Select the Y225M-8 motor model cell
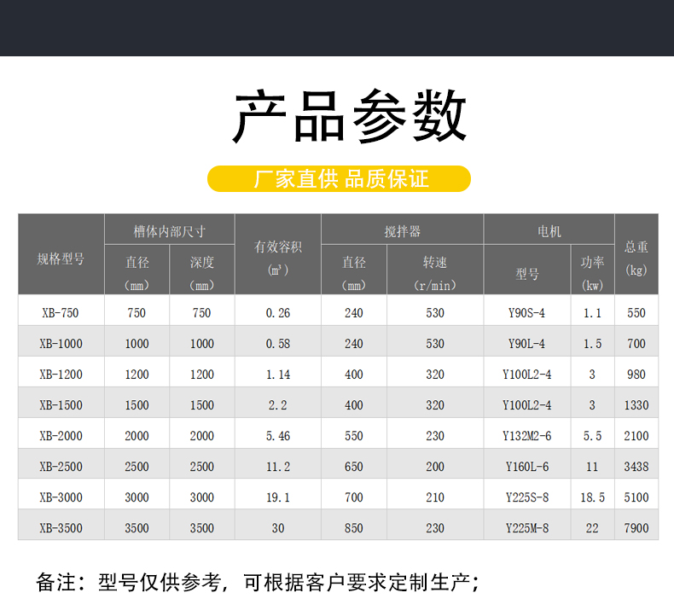This screenshot has height=616, width=674. tap(526, 528)
